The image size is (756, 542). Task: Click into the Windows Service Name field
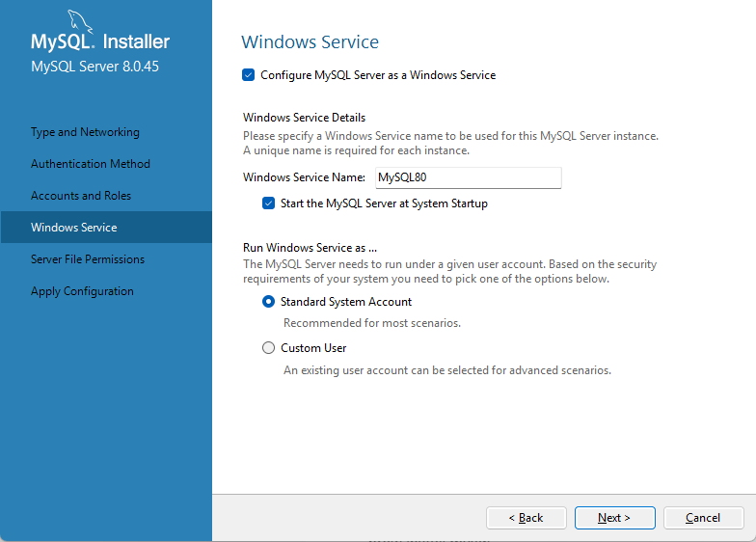[469, 177]
